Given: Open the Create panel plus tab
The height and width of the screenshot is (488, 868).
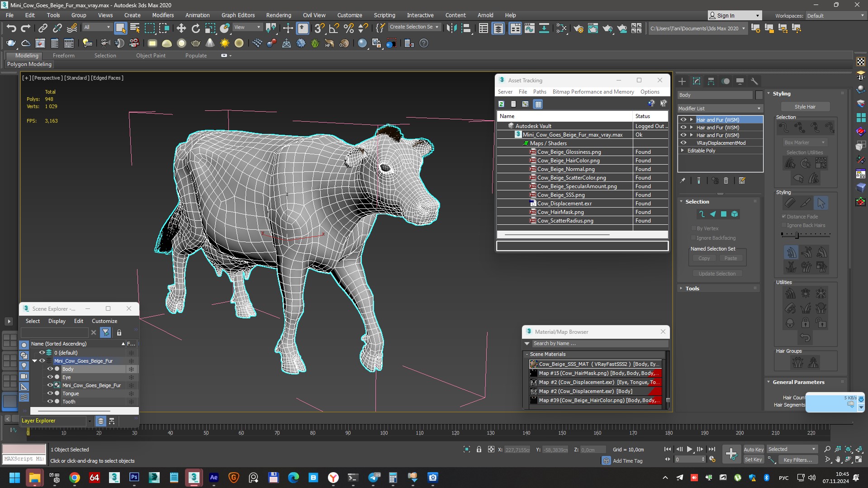Looking at the screenshot, I should point(682,81).
